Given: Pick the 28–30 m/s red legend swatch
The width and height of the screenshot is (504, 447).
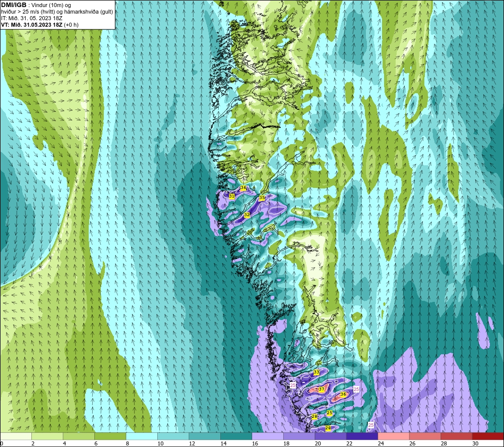Looking at the screenshot, I should pos(457,436).
